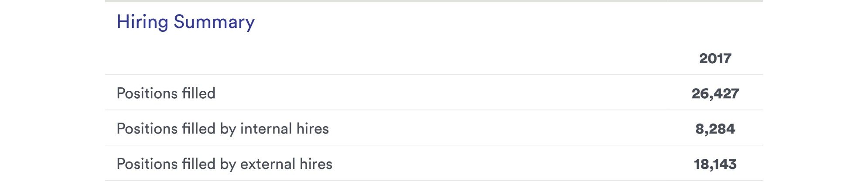Viewport: 868px width, 182px height.
Task: Click Positions filled by external hires label
Action: coord(224,164)
